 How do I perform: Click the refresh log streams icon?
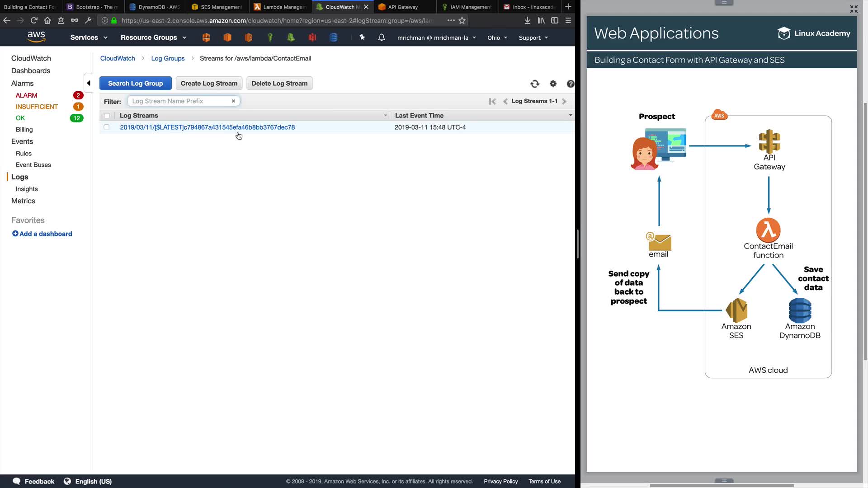[535, 84]
